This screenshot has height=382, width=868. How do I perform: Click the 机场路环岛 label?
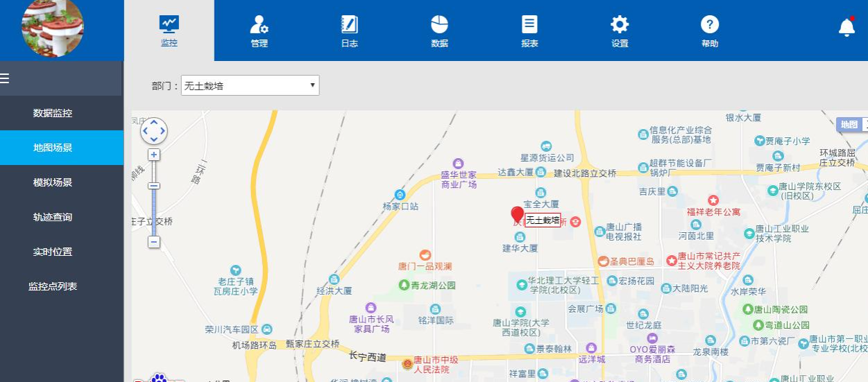coord(255,345)
